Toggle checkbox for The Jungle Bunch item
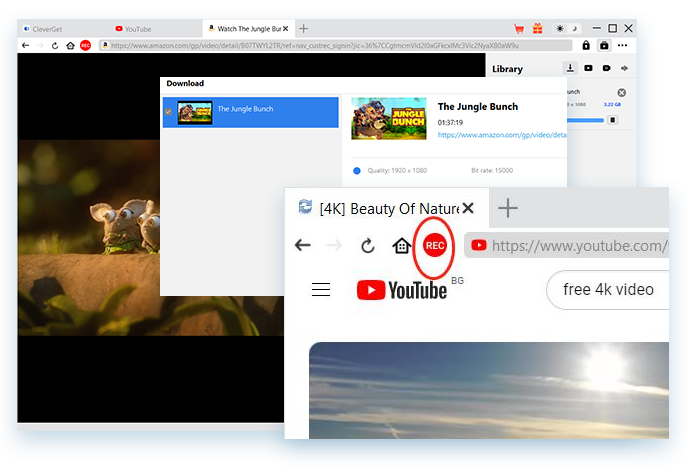The image size is (689, 474). pos(168,109)
